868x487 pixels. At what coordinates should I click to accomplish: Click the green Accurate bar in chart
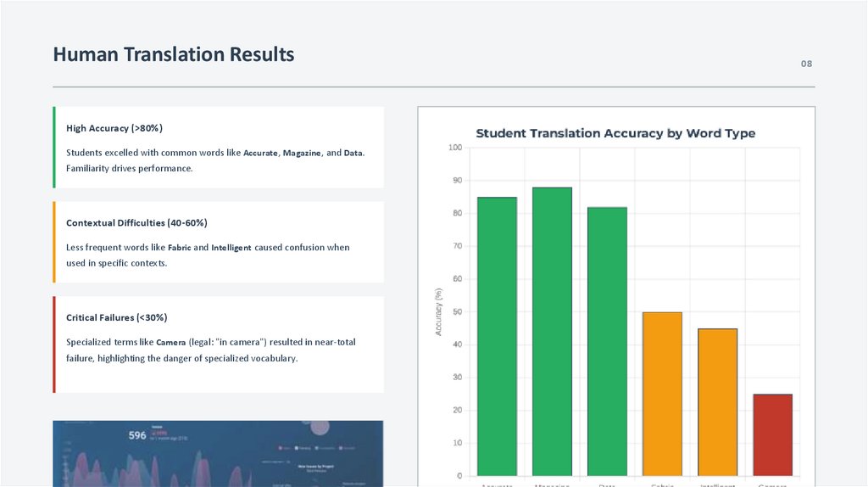click(x=497, y=336)
